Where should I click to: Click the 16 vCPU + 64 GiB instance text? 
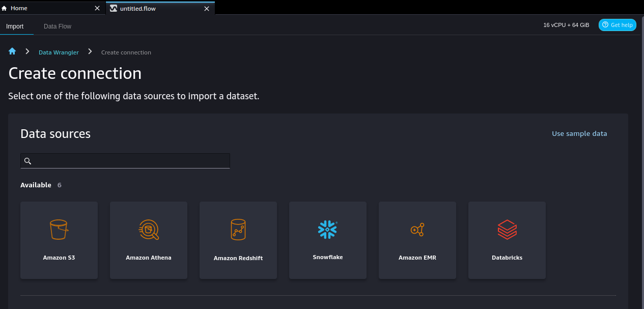coord(566,25)
